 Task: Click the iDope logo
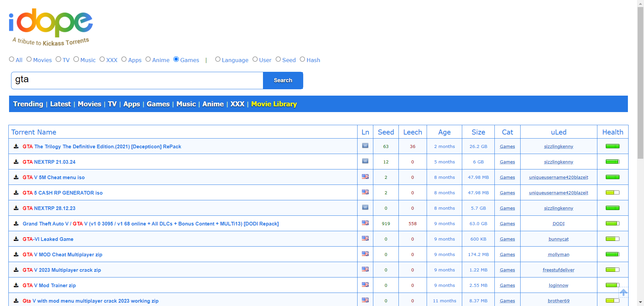pyautogui.click(x=51, y=27)
